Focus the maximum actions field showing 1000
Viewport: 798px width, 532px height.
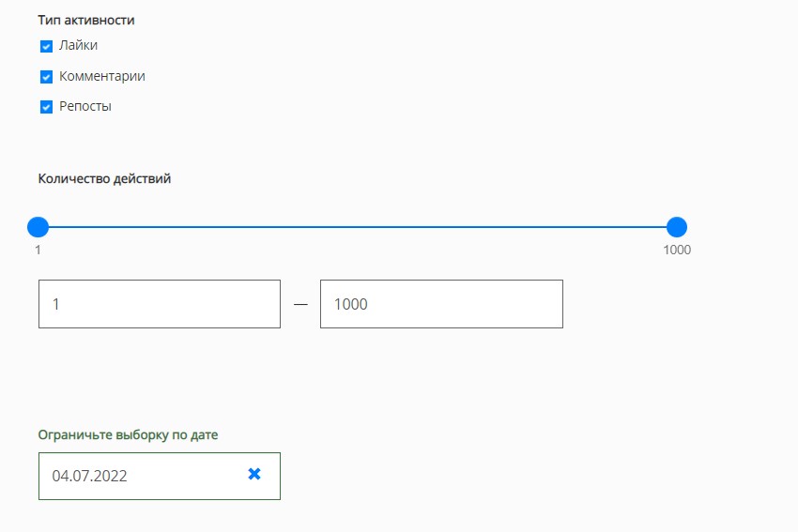coord(441,304)
